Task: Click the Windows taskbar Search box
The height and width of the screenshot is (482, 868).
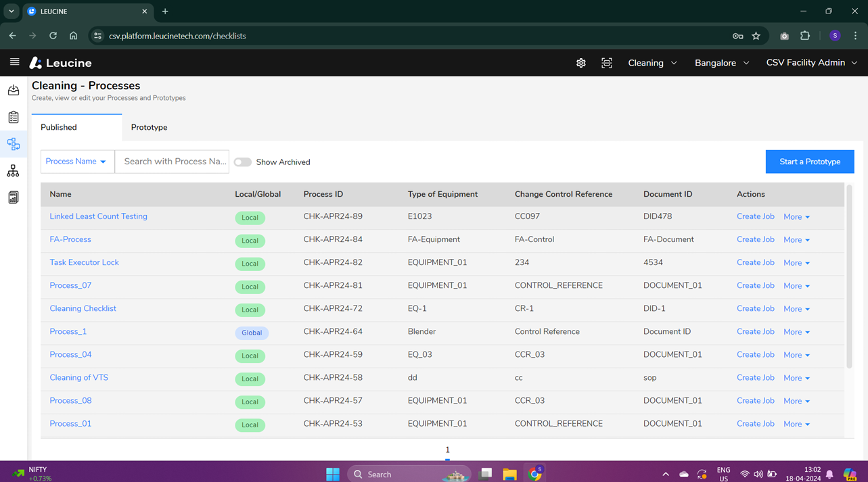Action: pyautogui.click(x=408, y=474)
